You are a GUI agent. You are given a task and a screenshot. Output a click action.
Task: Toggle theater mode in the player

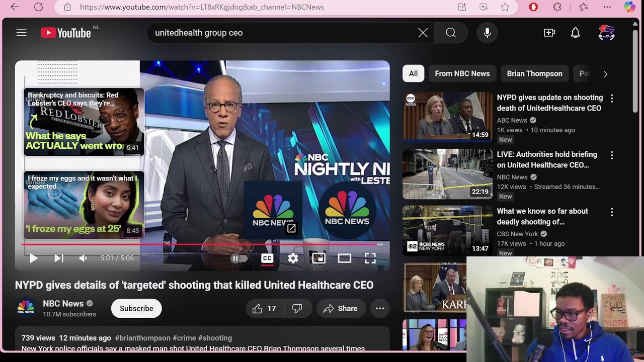point(345,258)
